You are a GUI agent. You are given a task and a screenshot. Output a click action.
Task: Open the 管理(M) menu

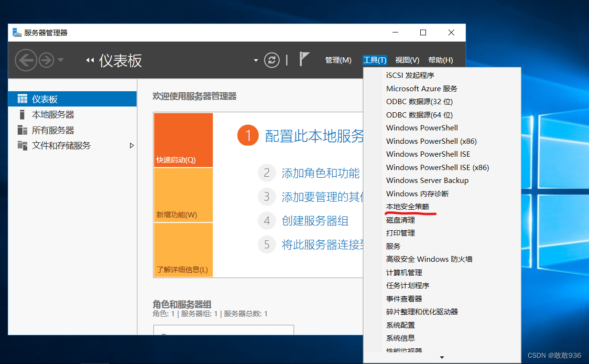coord(338,60)
